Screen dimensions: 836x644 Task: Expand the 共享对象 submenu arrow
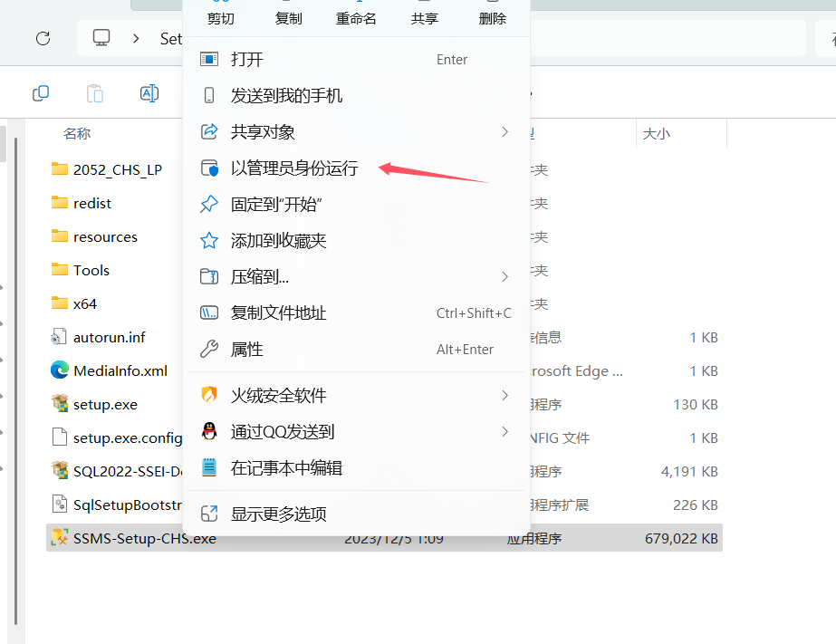[x=504, y=131]
